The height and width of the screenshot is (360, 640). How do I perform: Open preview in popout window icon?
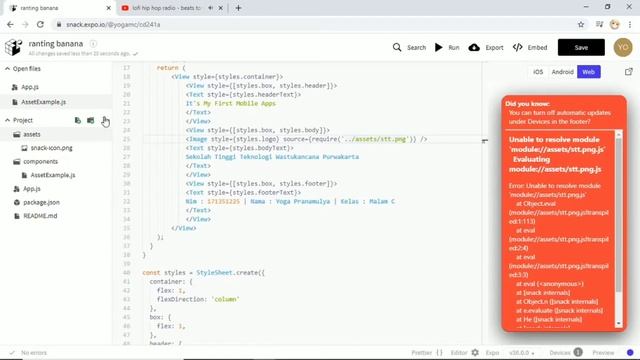629,72
